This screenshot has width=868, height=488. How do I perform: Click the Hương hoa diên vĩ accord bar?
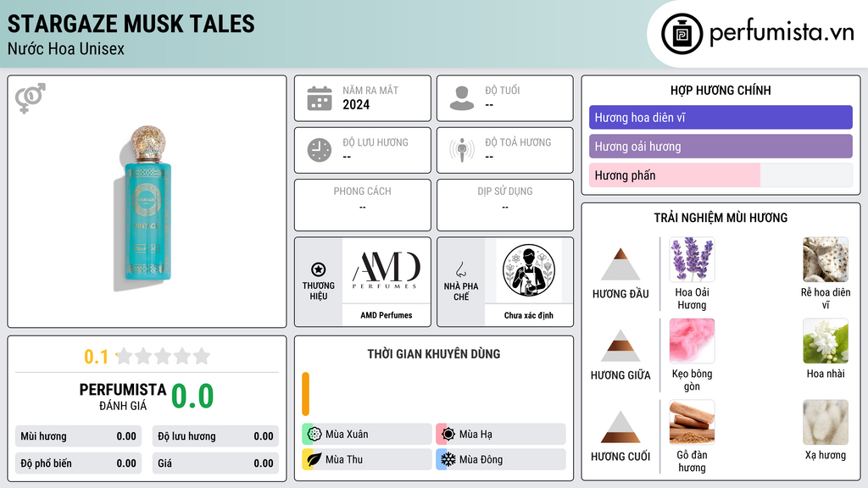click(721, 117)
